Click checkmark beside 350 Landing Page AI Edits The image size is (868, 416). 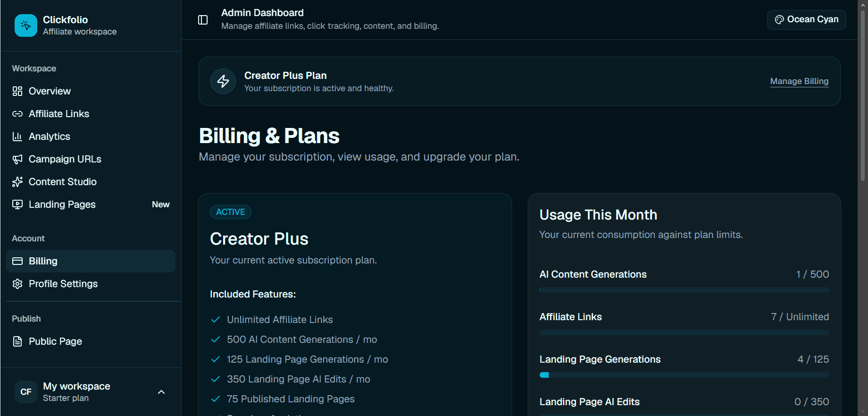[216, 379]
